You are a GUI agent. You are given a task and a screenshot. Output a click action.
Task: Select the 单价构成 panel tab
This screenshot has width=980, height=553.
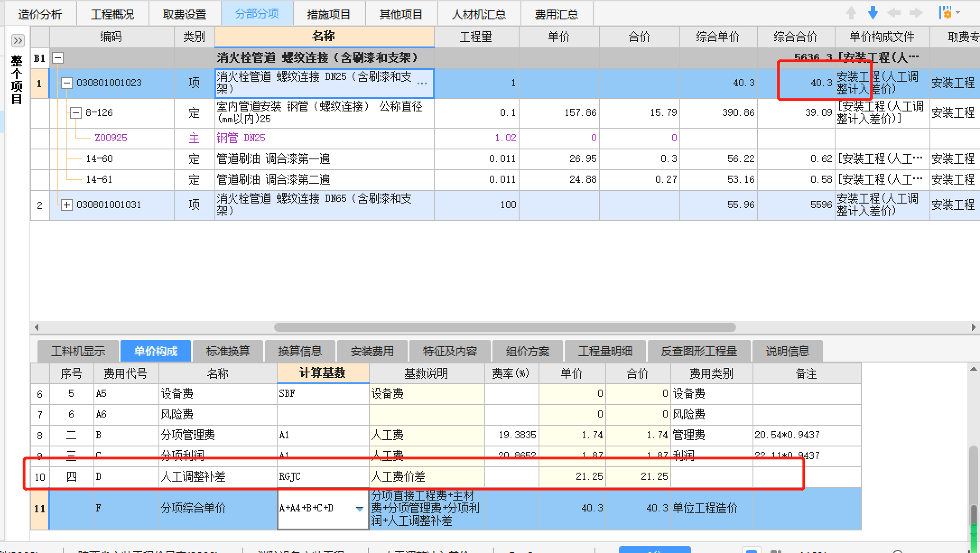point(156,351)
